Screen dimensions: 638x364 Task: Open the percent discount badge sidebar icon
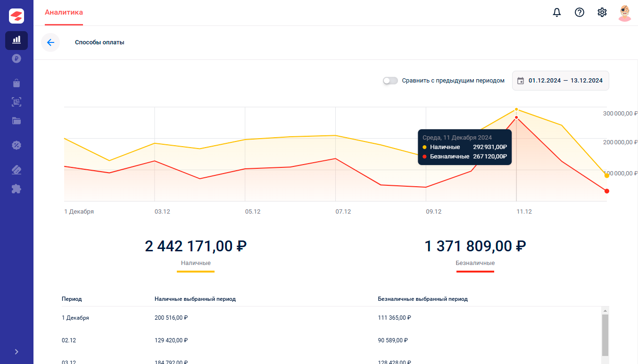(17, 145)
